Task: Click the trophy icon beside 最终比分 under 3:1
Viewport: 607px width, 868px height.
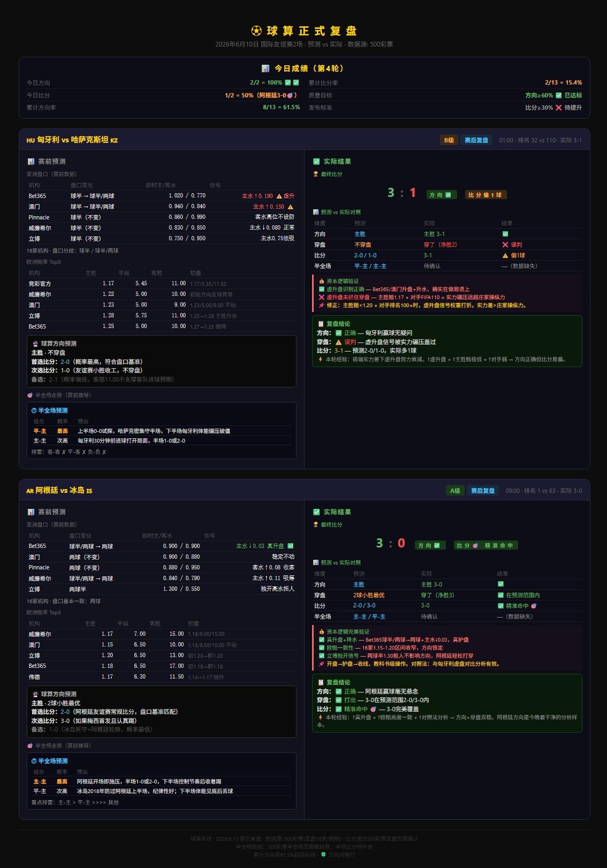Action: [x=316, y=174]
